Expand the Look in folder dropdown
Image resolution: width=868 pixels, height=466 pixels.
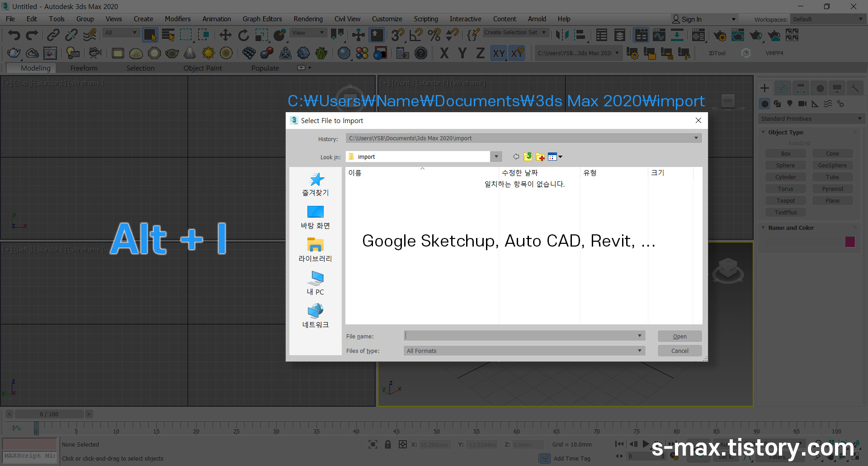pos(496,157)
